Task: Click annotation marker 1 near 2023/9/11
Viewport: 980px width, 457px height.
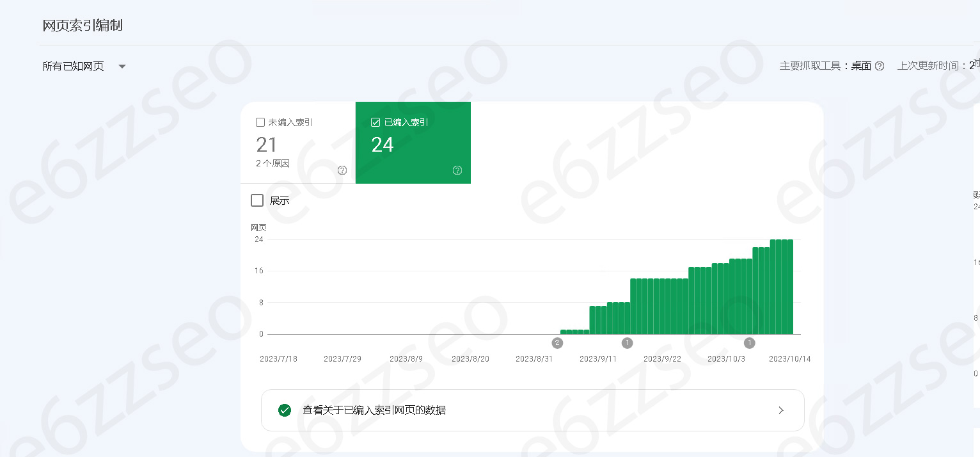Action: (x=628, y=343)
